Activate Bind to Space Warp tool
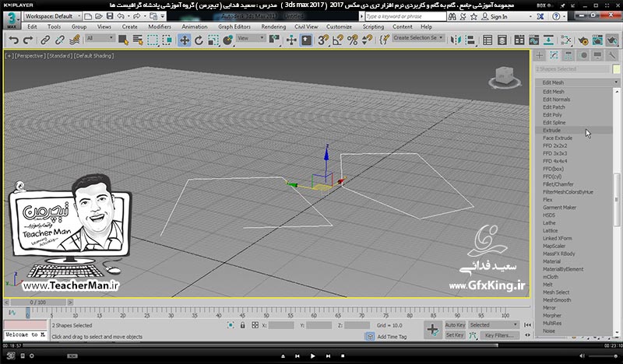The image size is (623, 364). tap(74, 40)
